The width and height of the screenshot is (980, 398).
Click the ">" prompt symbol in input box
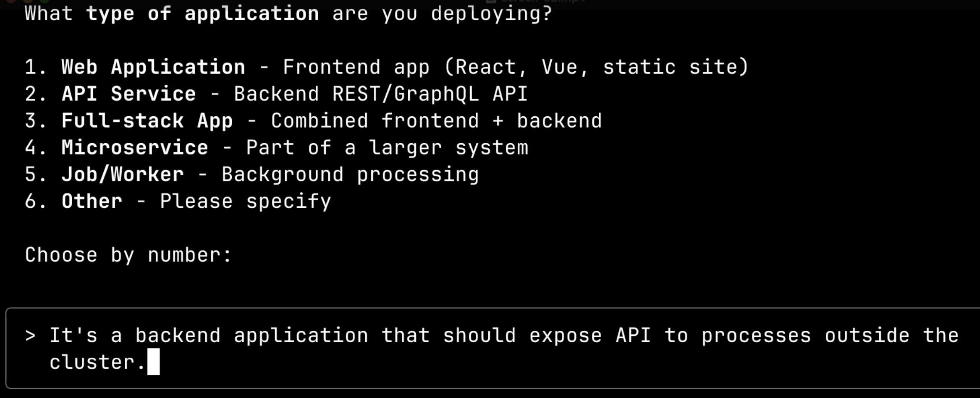[30, 335]
